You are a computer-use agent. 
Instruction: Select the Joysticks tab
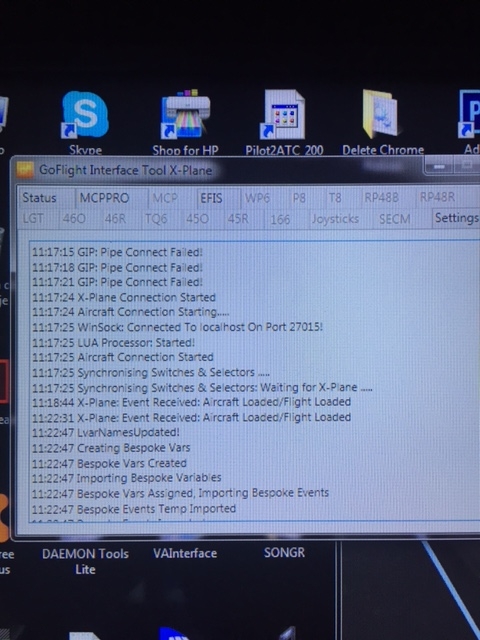335,219
